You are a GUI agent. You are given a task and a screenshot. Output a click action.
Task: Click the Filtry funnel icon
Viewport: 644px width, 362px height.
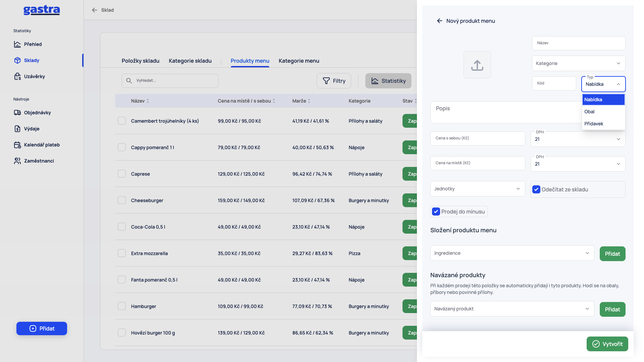326,81
